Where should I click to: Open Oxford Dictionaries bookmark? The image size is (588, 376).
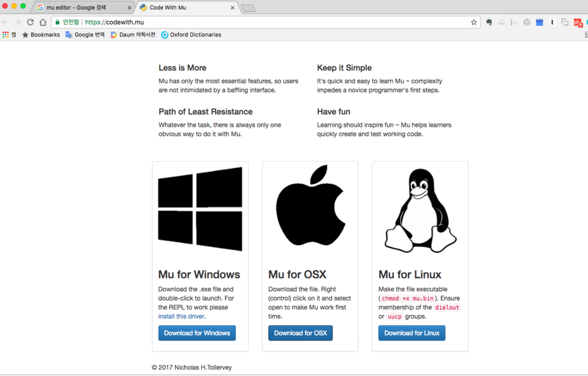click(x=191, y=35)
